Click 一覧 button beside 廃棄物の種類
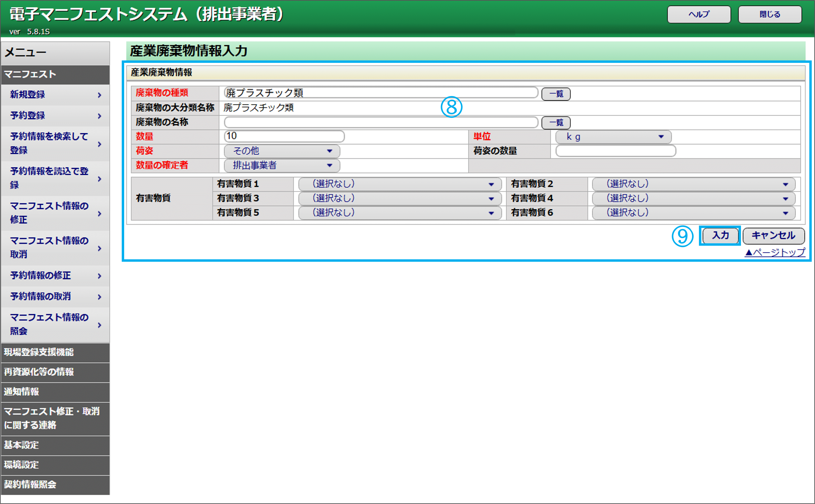 point(556,94)
